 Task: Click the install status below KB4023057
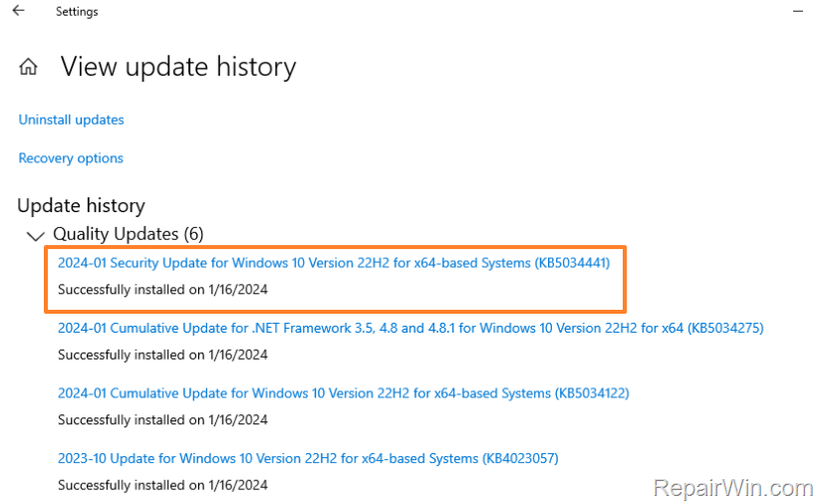click(162, 485)
